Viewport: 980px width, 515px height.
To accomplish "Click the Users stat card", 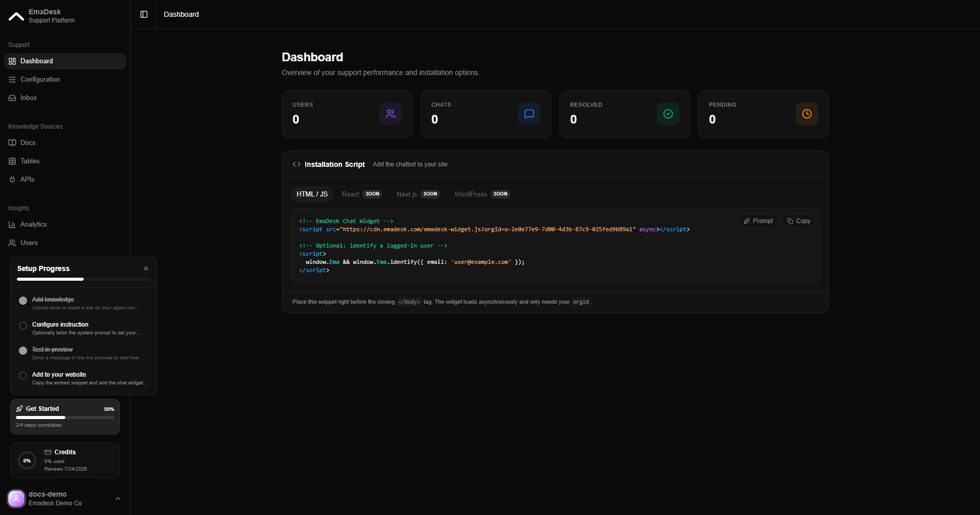I will [x=347, y=114].
